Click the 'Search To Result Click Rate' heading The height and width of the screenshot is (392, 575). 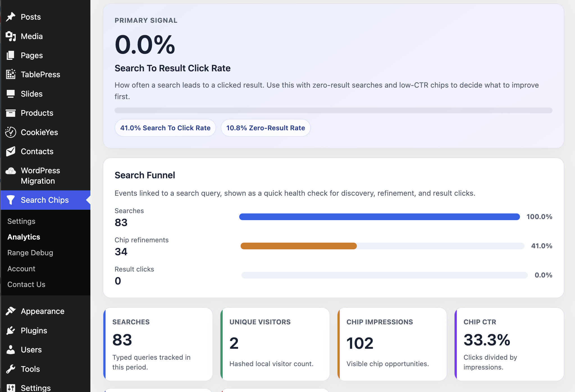point(173,68)
